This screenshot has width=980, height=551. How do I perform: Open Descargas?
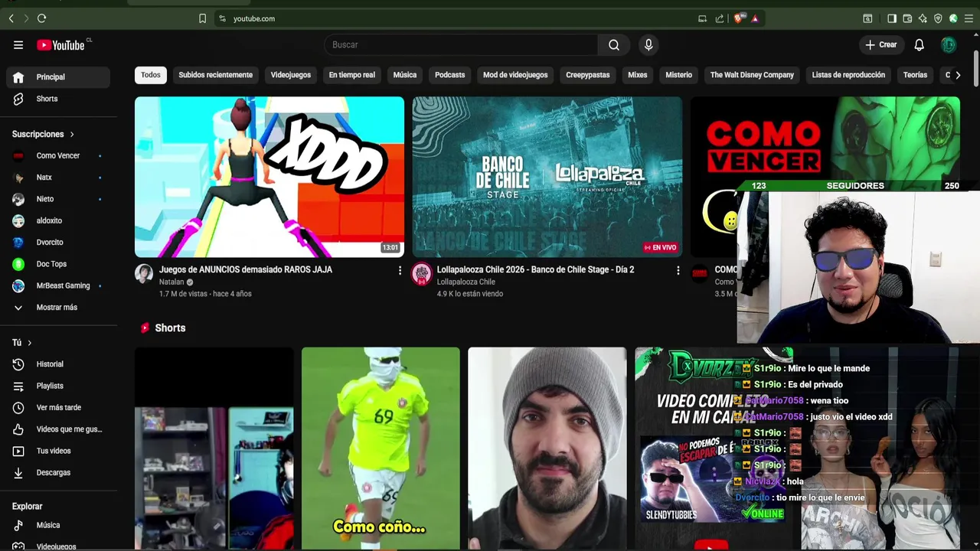coord(58,473)
